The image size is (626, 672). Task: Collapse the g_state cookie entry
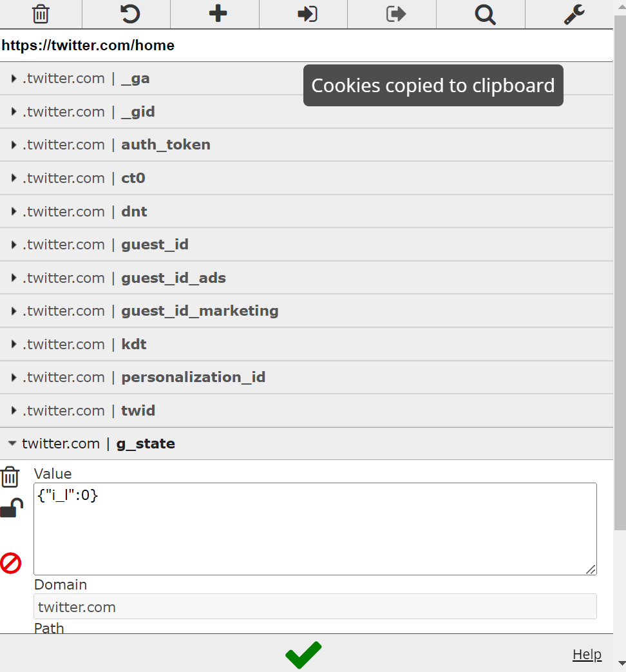(x=145, y=444)
